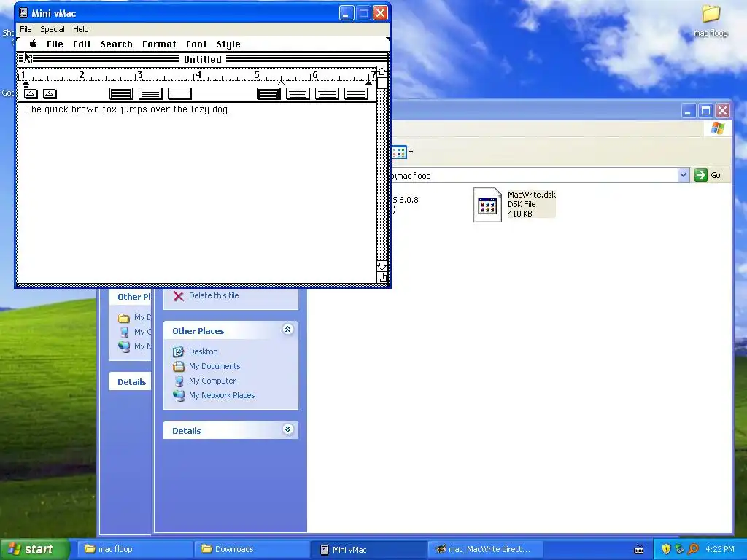Open Mini vMac's Help menu
Screen dimensions: 747x560
tap(80, 29)
